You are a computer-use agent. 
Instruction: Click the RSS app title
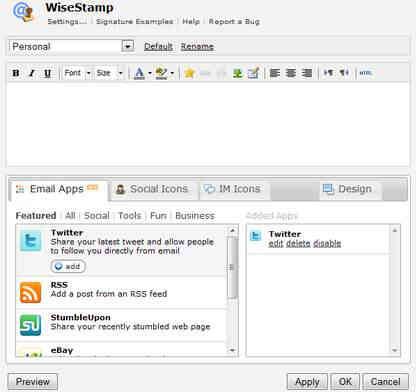pos(59,285)
